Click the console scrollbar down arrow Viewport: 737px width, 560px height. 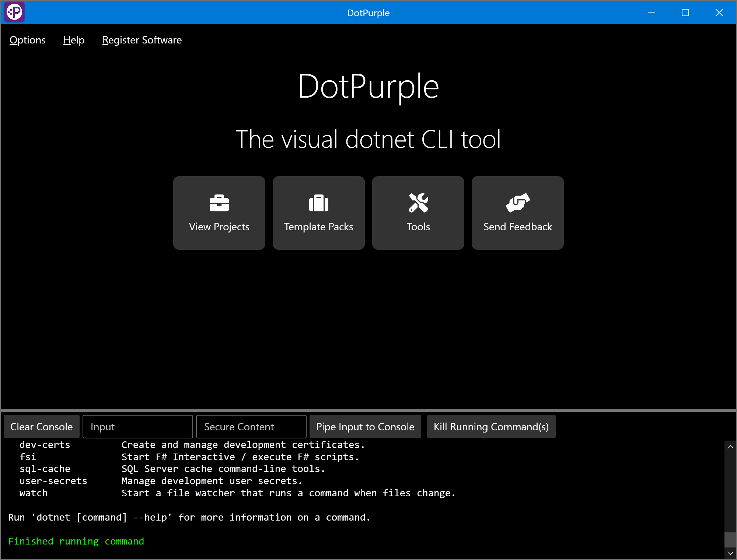click(x=730, y=553)
